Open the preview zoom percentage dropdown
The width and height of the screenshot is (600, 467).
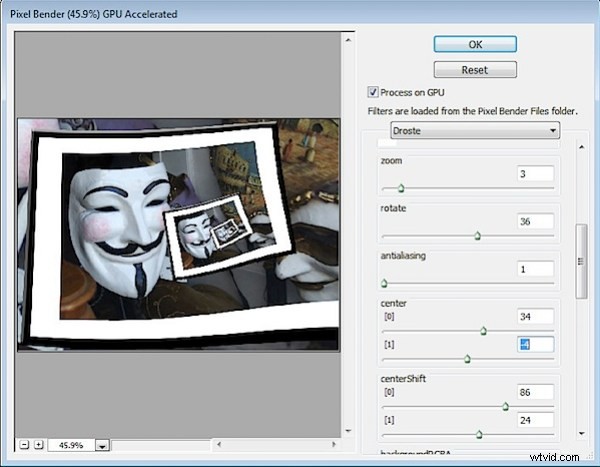[102, 445]
